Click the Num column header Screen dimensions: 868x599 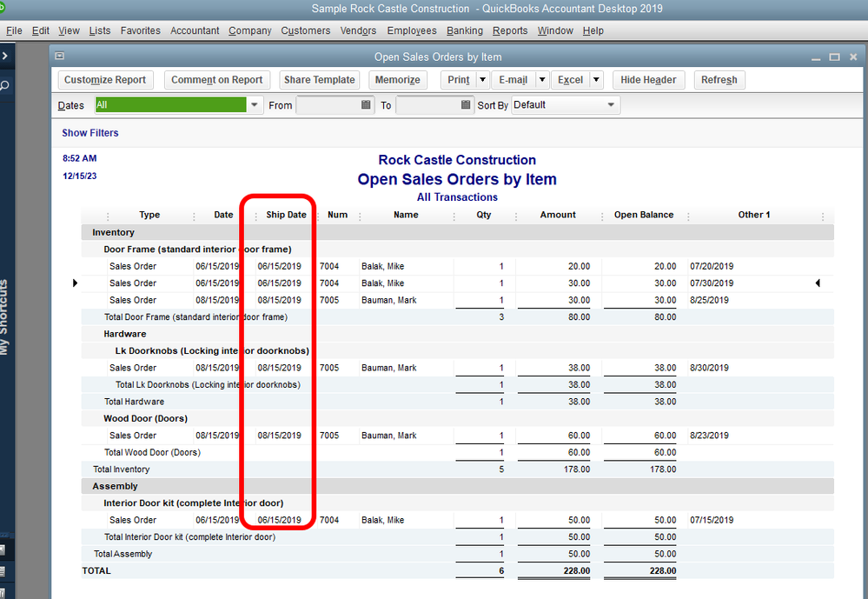tap(338, 215)
